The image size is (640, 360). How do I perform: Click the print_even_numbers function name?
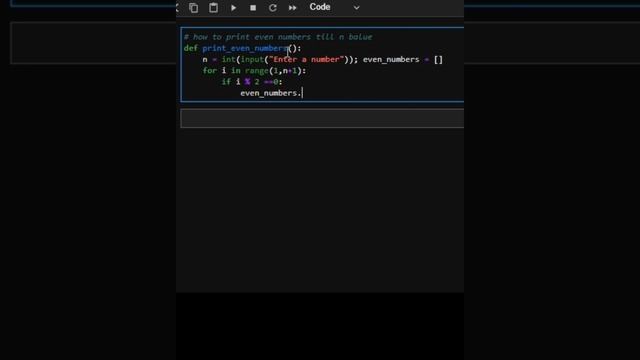click(245, 48)
